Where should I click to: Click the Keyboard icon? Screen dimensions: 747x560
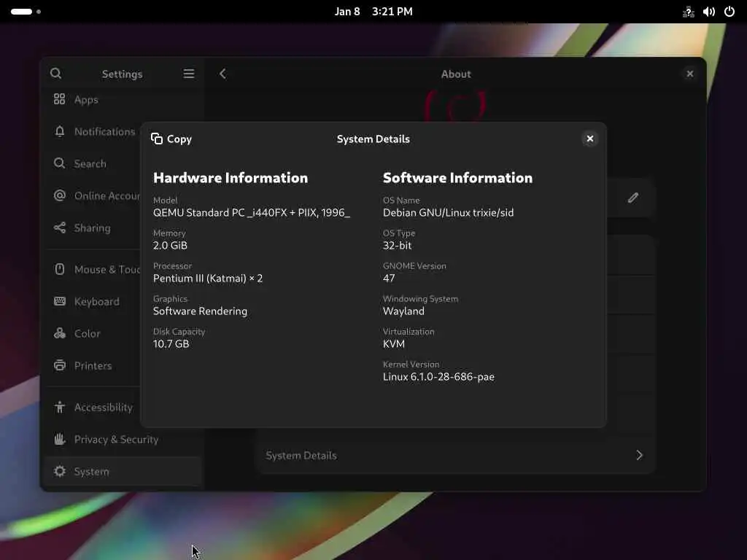pyautogui.click(x=60, y=301)
